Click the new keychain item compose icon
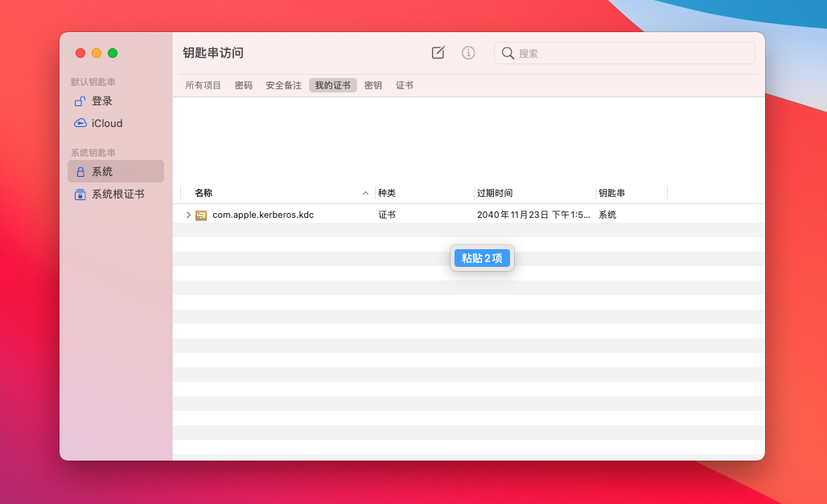The image size is (827, 504). click(x=438, y=53)
